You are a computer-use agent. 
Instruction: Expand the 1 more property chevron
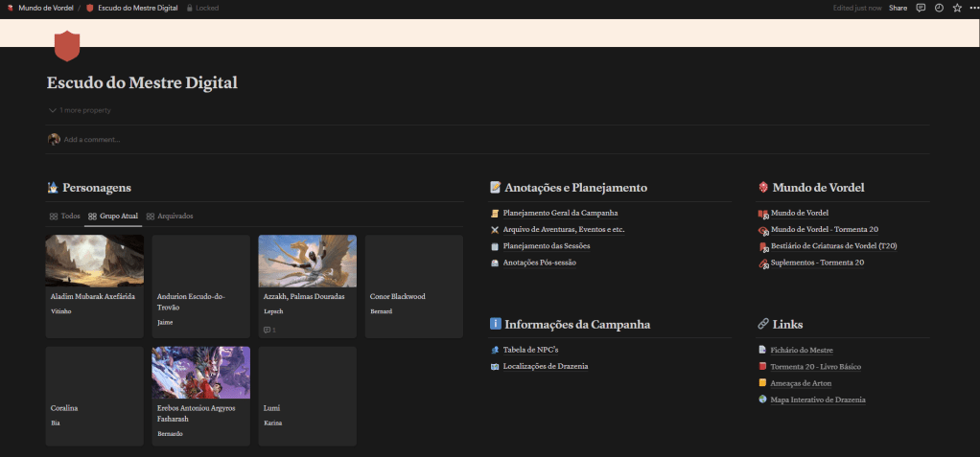(x=53, y=110)
